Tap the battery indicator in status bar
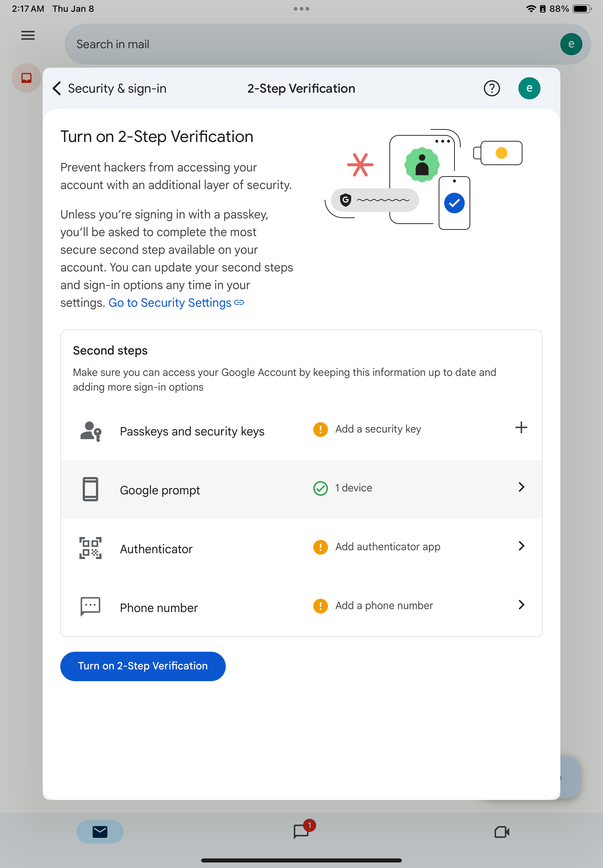 coord(582,9)
